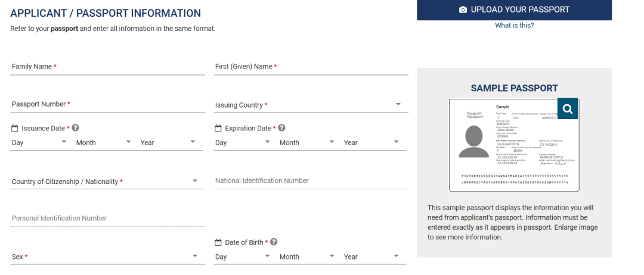Click the National Identification Number field
This screenshot has height=275, width=644.
click(x=311, y=181)
